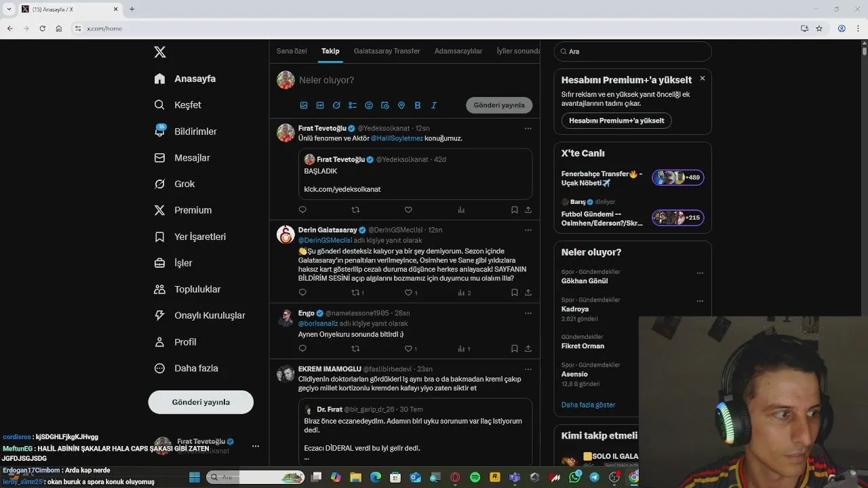This screenshot has height=488, width=868.
Task: Open Mesajlar in the sidebar
Action: [182, 158]
